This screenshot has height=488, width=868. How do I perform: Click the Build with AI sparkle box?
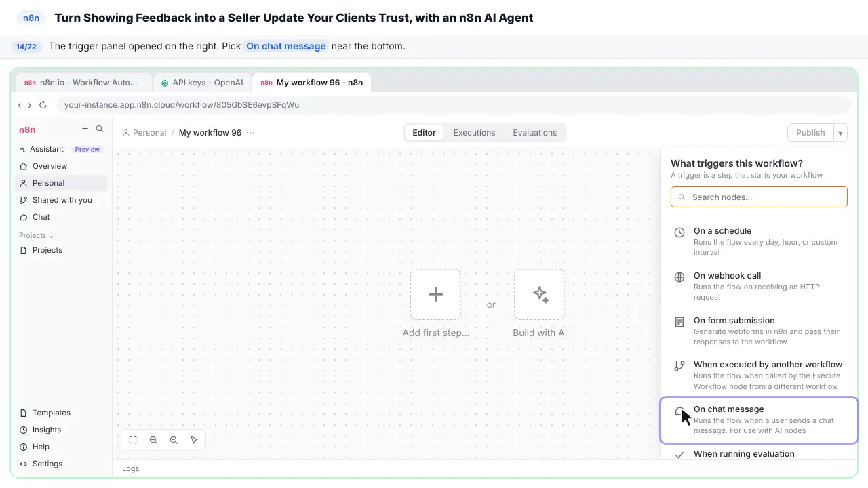[x=540, y=294]
